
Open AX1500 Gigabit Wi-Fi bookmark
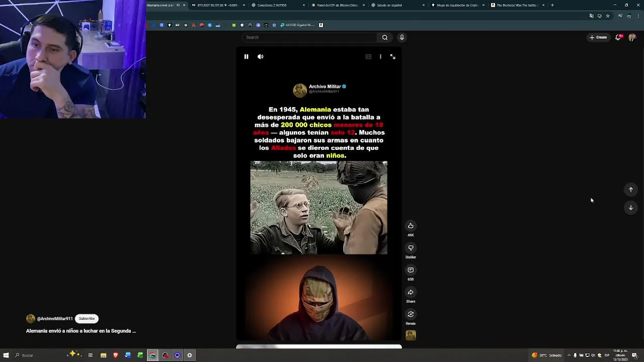point(297,25)
